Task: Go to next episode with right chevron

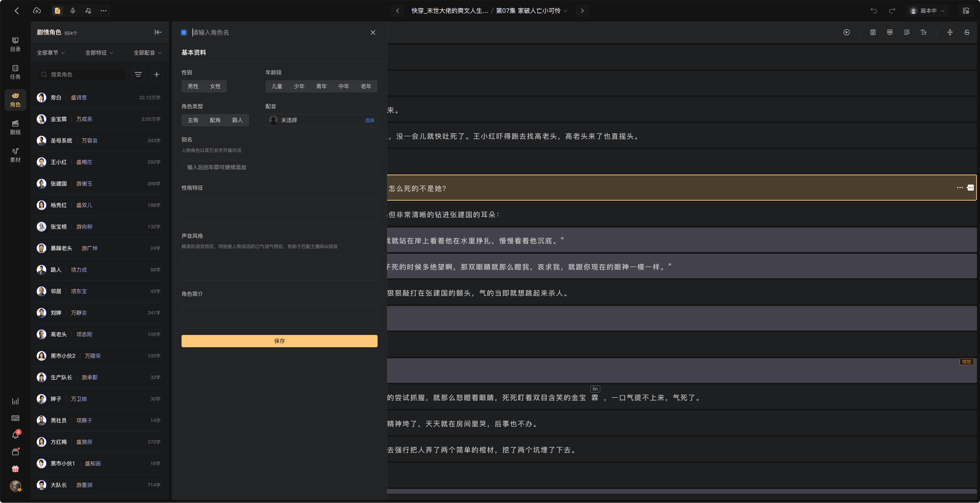Action: click(x=582, y=11)
